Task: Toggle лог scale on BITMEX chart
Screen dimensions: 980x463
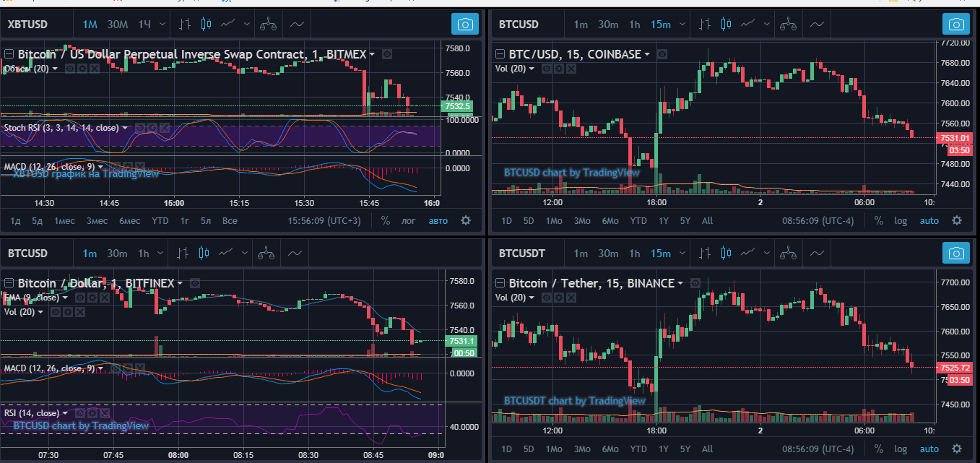Action: [409, 220]
